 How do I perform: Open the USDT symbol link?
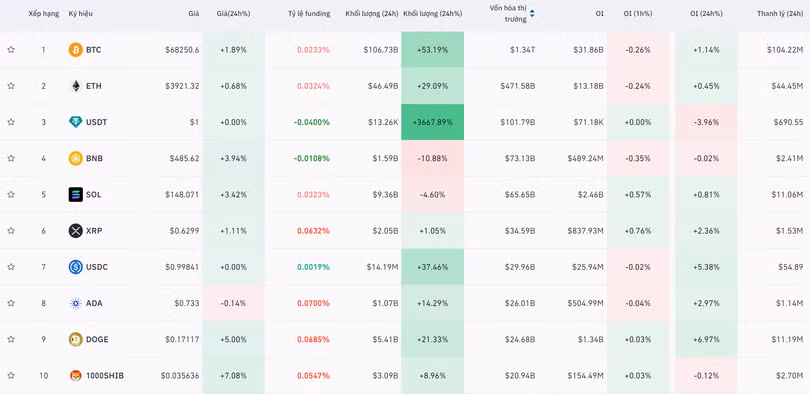(x=97, y=122)
